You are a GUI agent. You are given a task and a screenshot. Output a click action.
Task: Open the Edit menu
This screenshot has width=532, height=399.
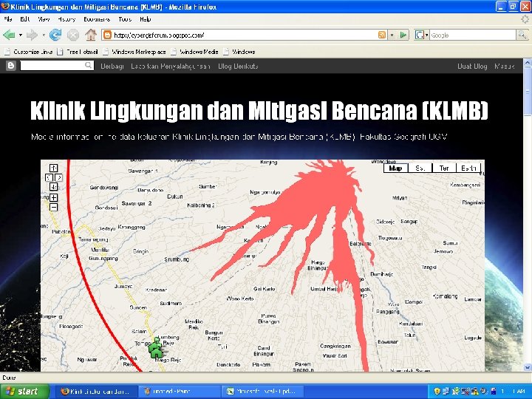click(25, 19)
